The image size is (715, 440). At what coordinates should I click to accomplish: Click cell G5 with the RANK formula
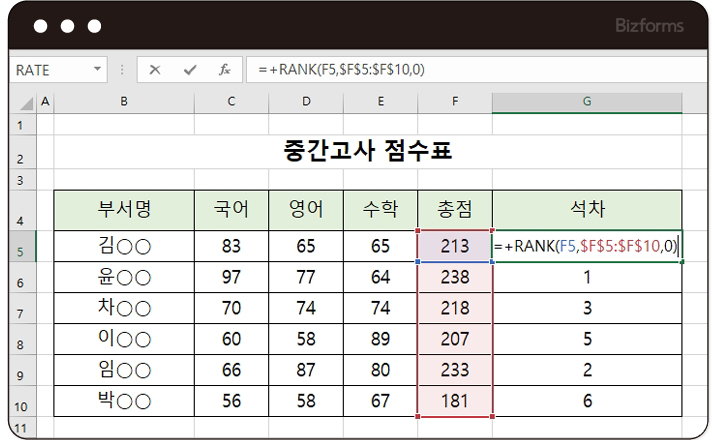587,246
